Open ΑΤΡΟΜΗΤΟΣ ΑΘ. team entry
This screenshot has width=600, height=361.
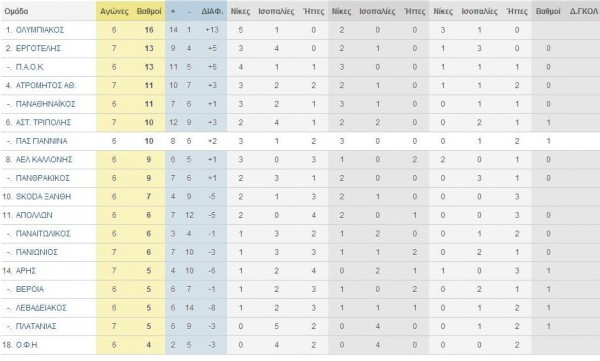pyautogui.click(x=46, y=85)
